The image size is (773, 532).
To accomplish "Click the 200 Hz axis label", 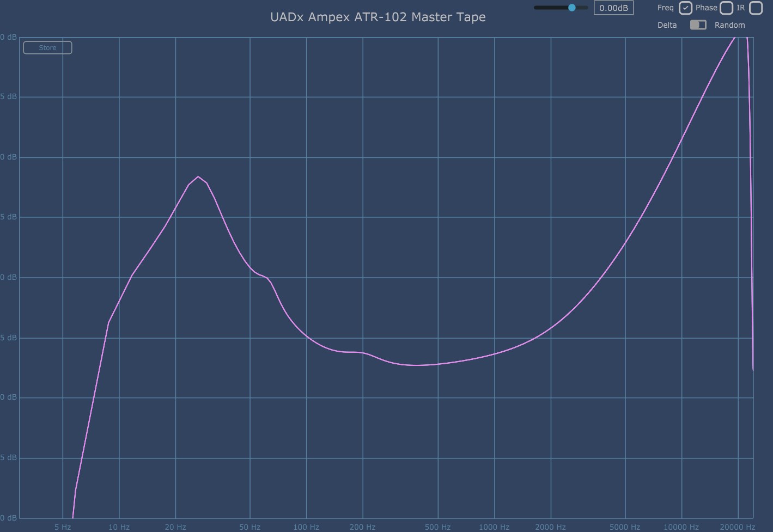I will click(362, 527).
